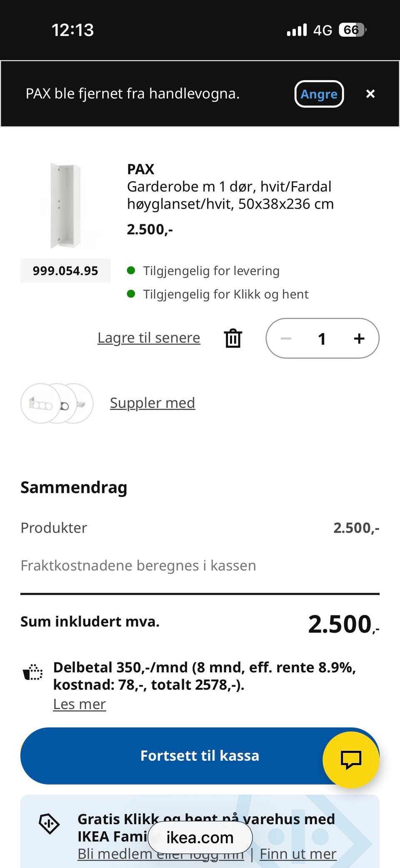Viewport: 400px width, 868px height.
Task: Select the quantity number field
Action: tap(322, 338)
